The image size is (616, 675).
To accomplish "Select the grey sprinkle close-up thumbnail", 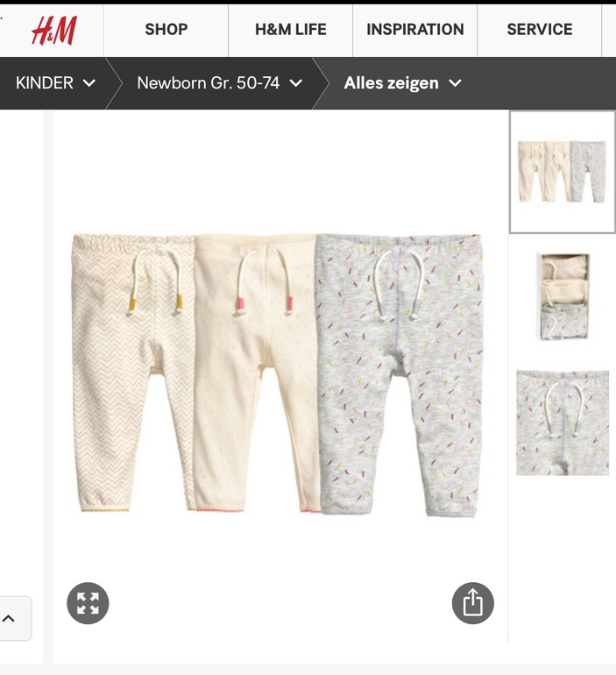I will pyautogui.click(x=563, y=423).
